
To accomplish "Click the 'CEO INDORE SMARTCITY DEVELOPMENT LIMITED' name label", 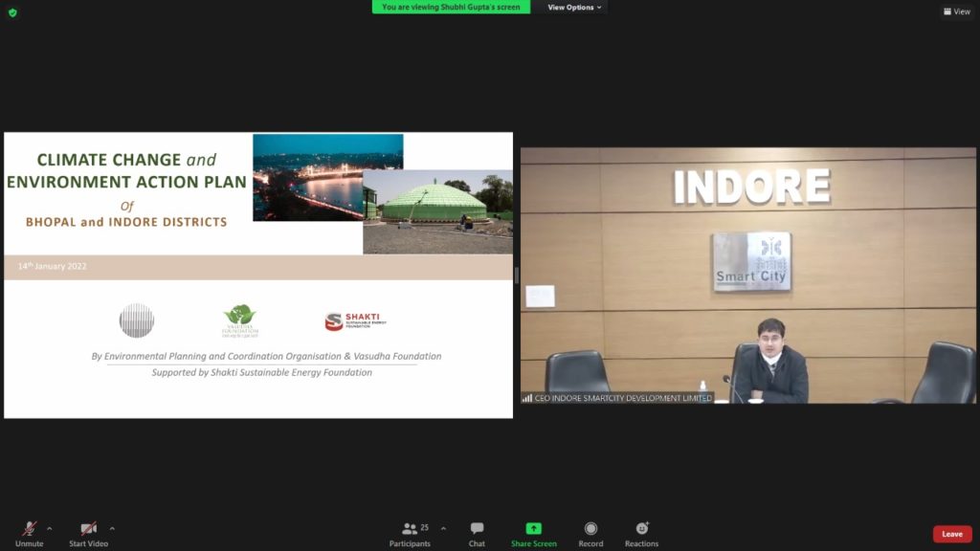I will click(x=623, y=398).
